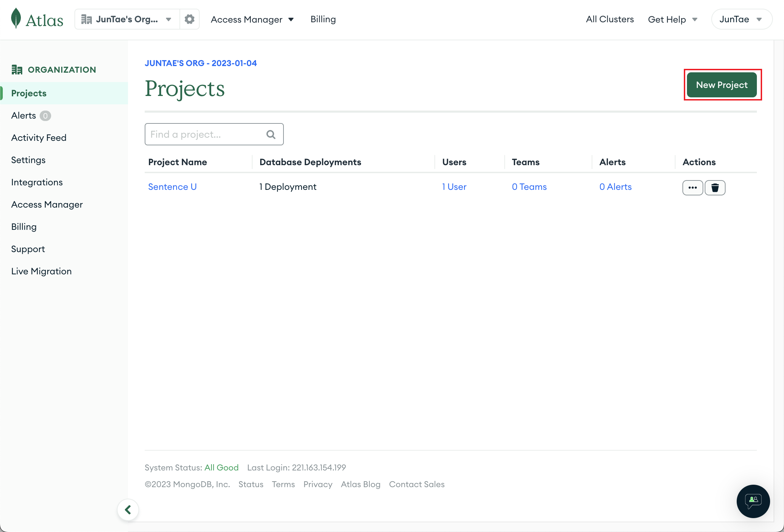Open the Sentence U project link
The width and height of the screenshot is (784, 532).
tap(172, 187)
